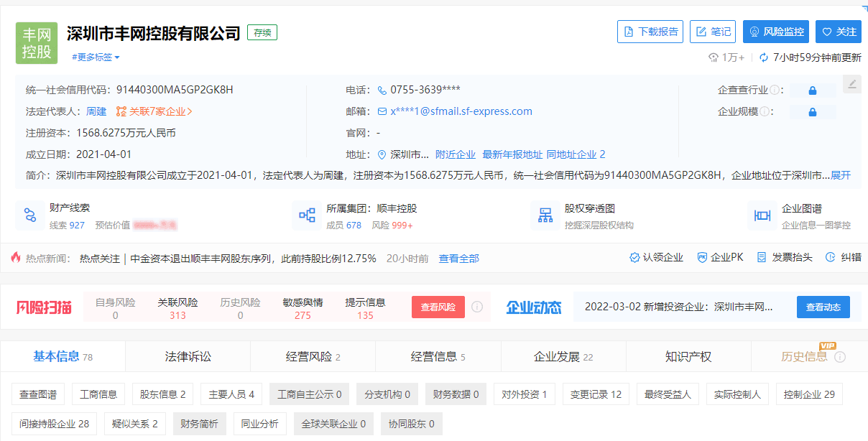Click the views icon beside 1万+
Screen dimensions: 868x441
pyautogui.click(x=714, y=57)
